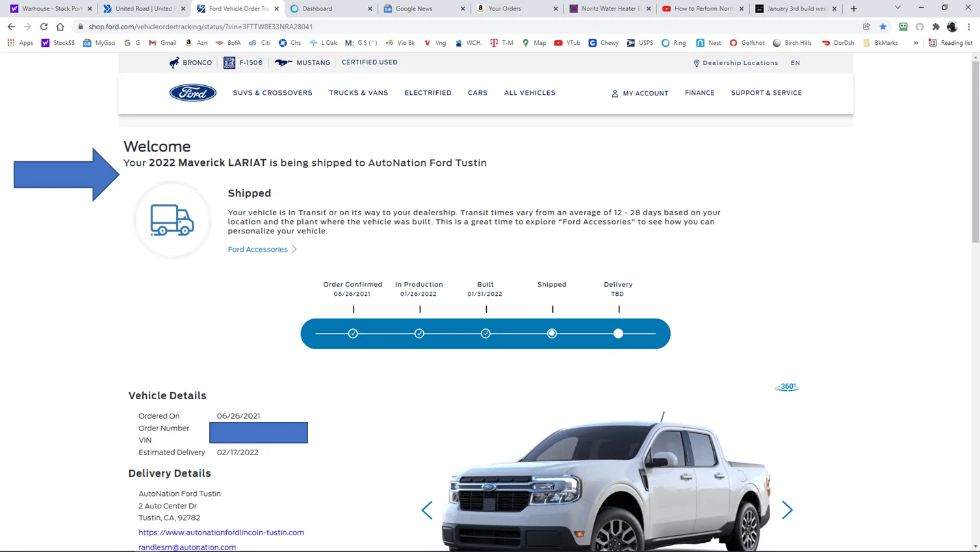Screen dimensions: 980x552
Task: Open the Chrome profile avatar
Action: click(952, 27)
